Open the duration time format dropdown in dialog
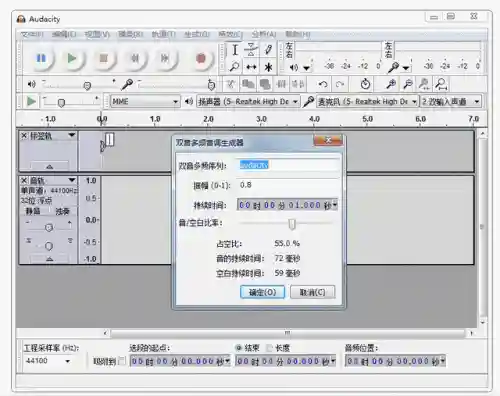The image size is (500, 396). (335, 205)
